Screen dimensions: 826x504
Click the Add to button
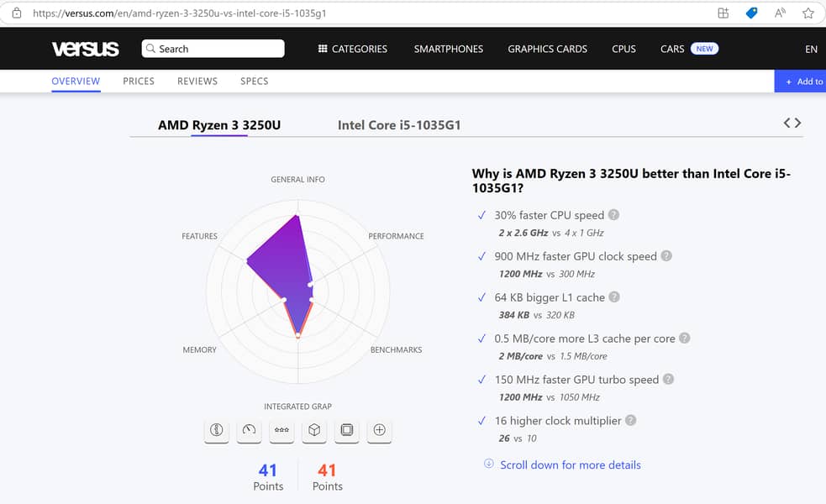tap(802, 81)
